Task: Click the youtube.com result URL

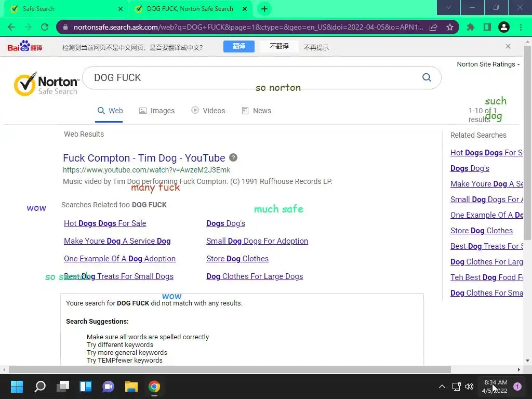Action: tap(146, 170)
